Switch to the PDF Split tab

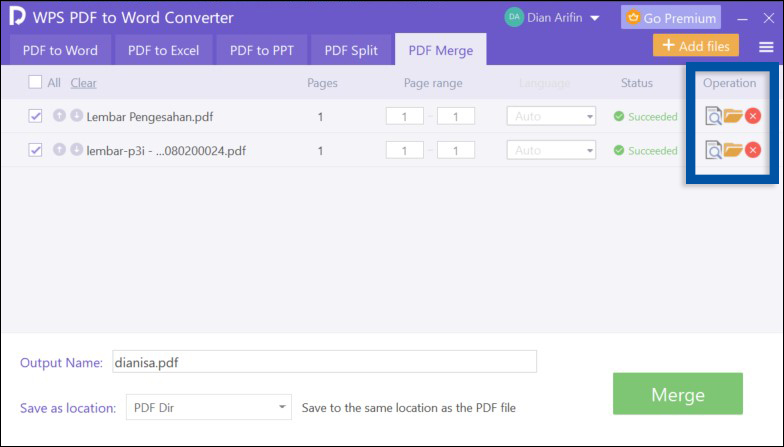click(x=350, y=50)
